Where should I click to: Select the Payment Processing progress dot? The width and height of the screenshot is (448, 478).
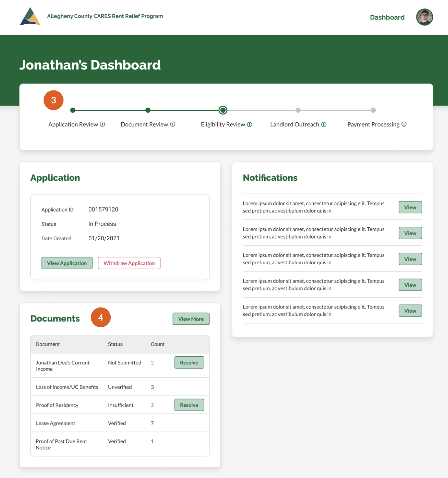373,110
